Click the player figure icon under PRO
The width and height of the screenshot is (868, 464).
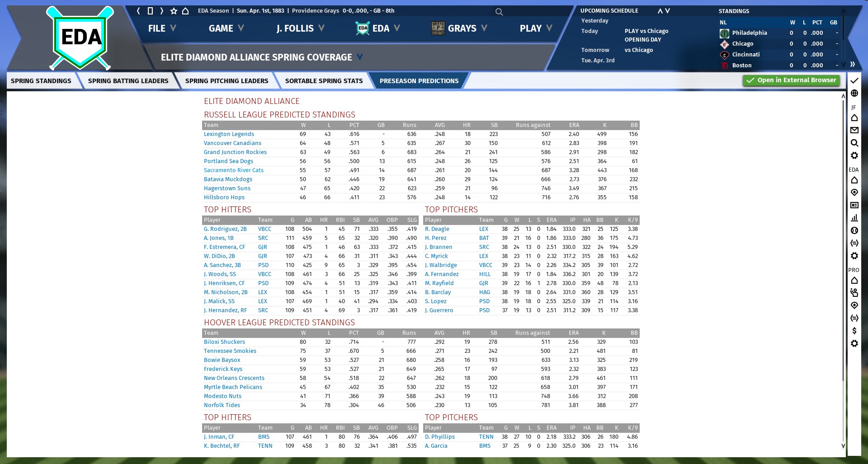point(854,293)
